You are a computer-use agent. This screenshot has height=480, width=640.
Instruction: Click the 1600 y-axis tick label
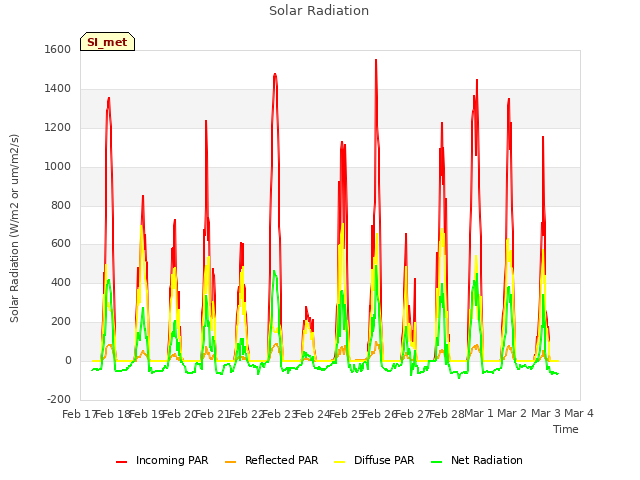point(58,49)
